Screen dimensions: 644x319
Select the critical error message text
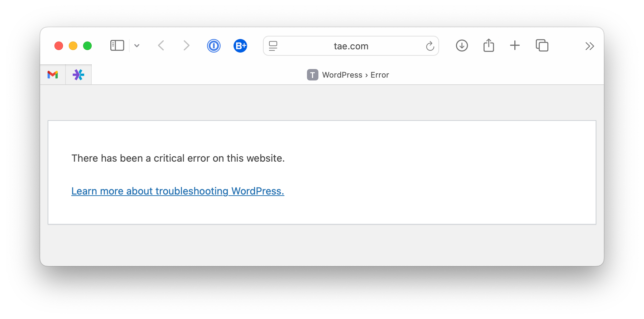pyautogui.click(x=178, y=158)
